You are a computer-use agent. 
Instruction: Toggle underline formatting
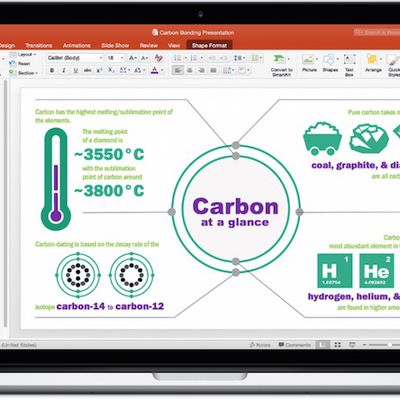(76, 70)
